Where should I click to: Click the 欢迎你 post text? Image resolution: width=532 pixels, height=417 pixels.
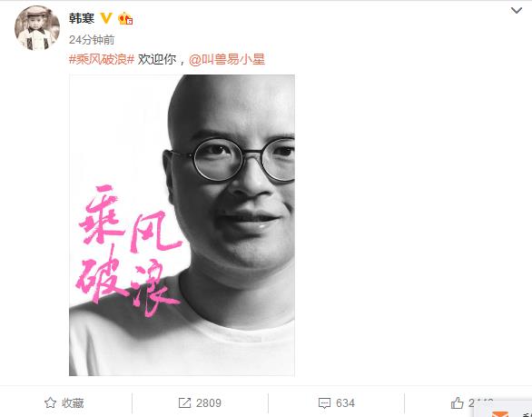tap(157, 59)
